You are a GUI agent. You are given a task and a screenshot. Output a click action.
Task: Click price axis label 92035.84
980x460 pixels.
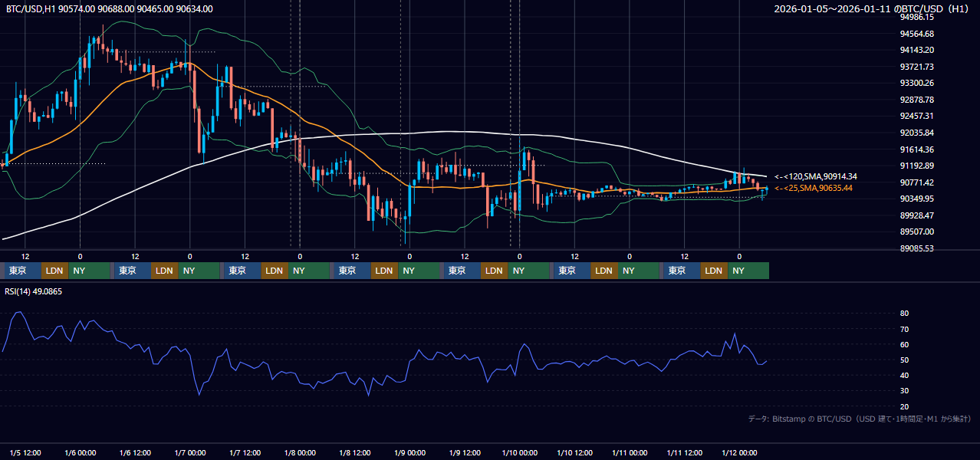tap(916, 133)
